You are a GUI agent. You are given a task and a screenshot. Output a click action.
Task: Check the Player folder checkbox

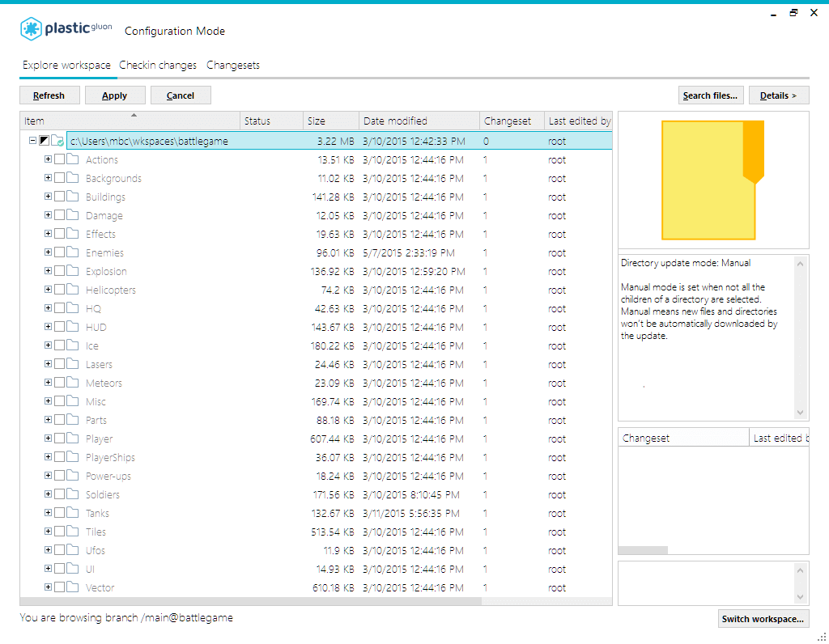point(59,438)
